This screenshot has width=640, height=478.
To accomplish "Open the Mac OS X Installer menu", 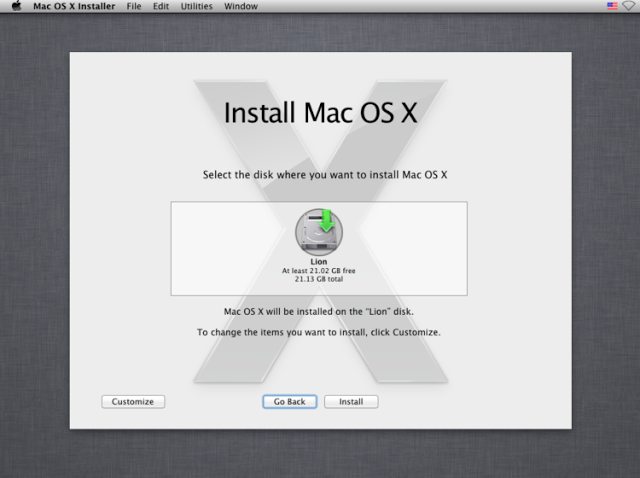I will (74, 7).
